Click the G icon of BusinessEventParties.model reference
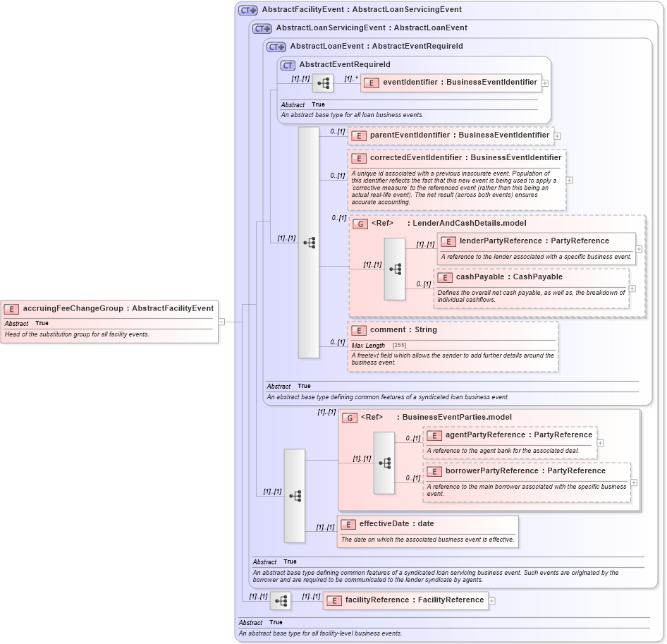 (348, 417)
